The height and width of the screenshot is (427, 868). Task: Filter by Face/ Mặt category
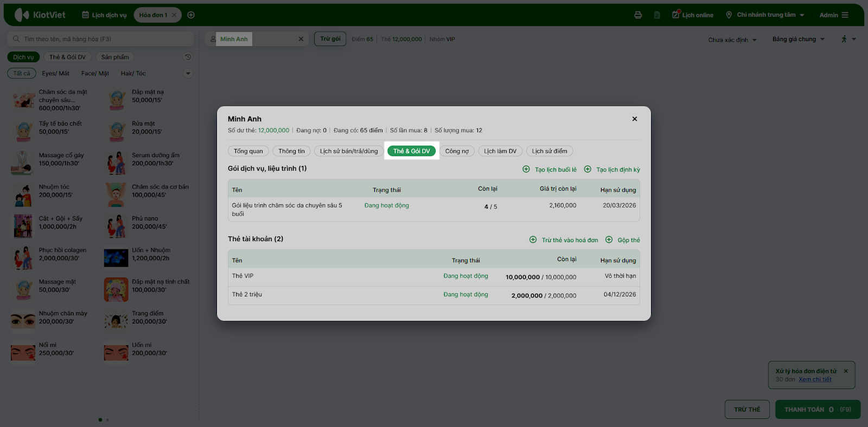[95, 73]
